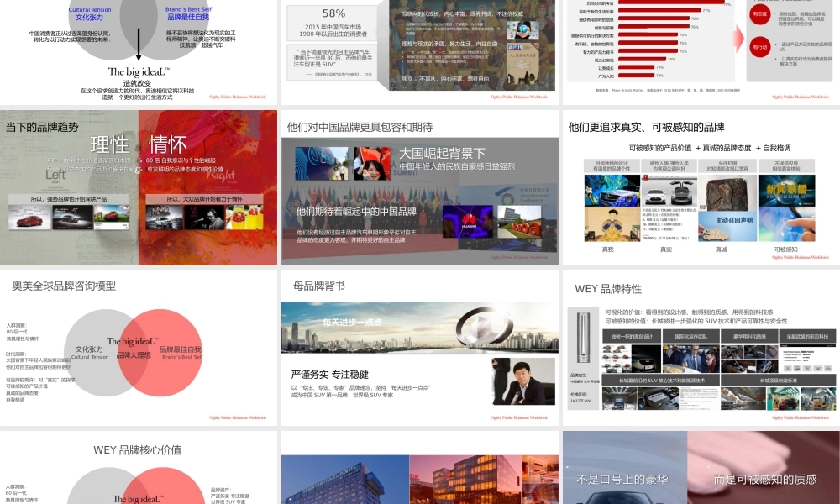Click the red 敢行动 circle icon
Image resolution: width=840 pixels, height=504 pixels.
(759, 48)
